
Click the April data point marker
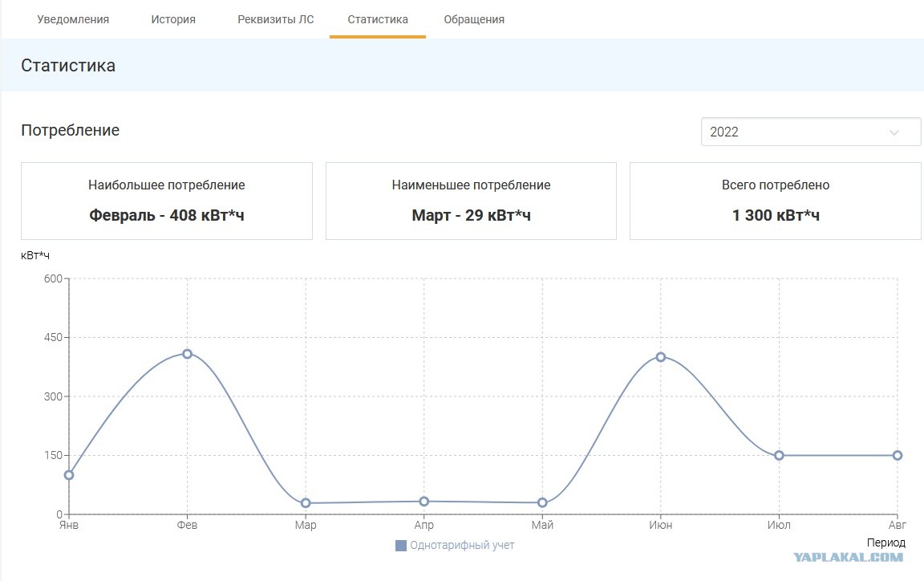[423, 502]
